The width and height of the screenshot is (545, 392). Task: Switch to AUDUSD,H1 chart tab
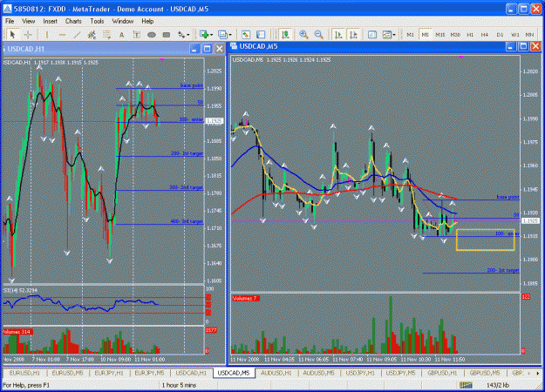[x=276, y=373]
